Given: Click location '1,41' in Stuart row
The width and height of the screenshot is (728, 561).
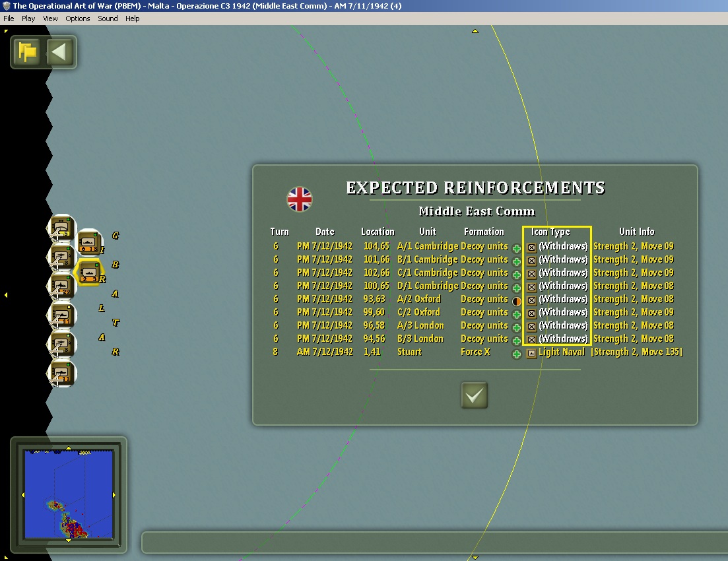Looking at the screenshot, I should coord(372,352).
